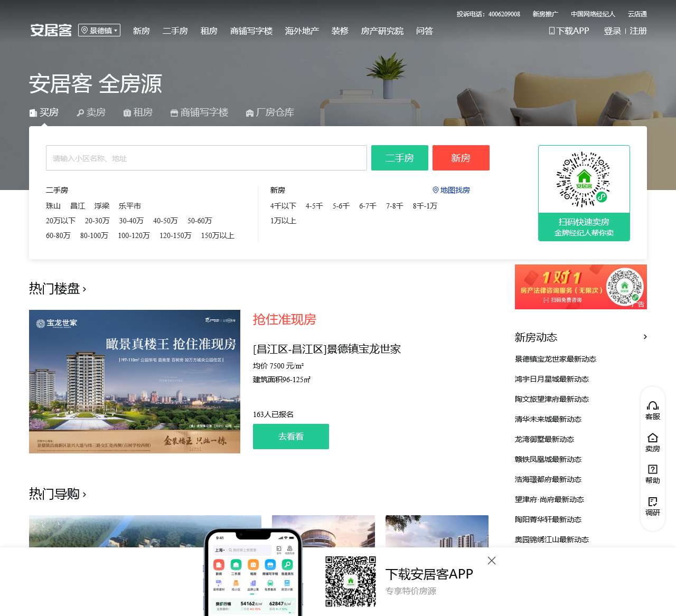Viewport: 676px width, 616px height.
Task: Choose new home 4千以下 price filter
Action: 283,206
